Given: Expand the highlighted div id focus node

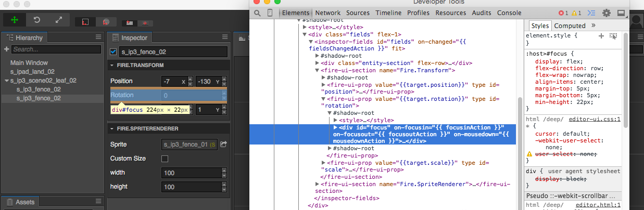Looking at the screenshot, I should click(336, 127).
